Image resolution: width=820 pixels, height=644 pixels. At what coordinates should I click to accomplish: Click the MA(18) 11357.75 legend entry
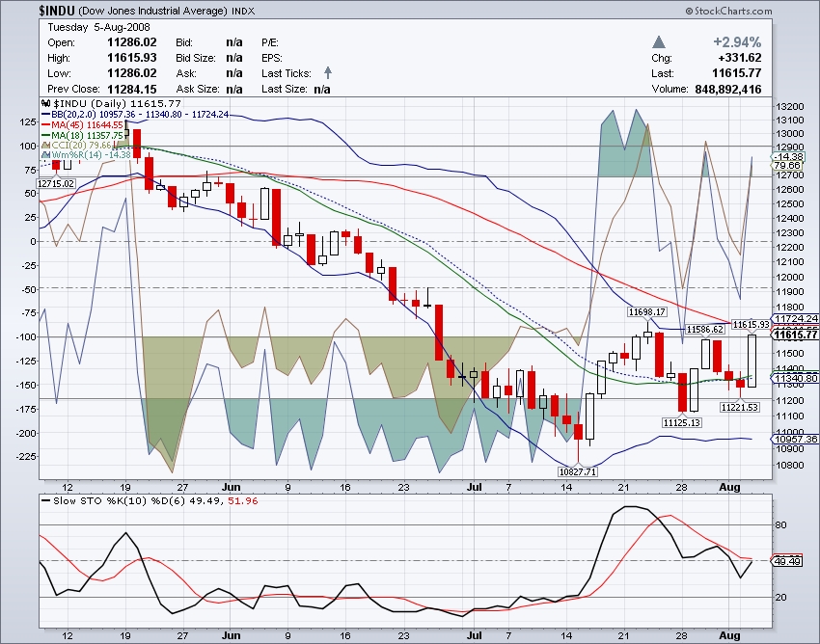coord(84,135)
